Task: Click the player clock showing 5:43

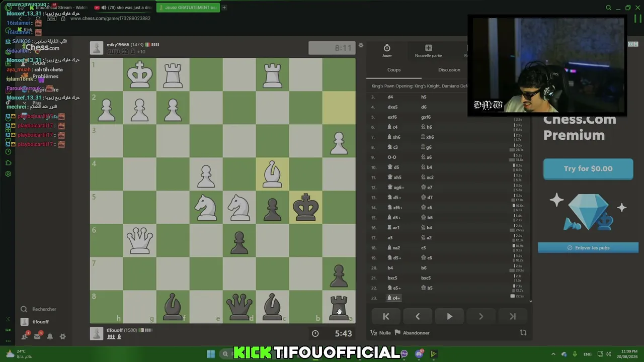Action: click(332, 333)
